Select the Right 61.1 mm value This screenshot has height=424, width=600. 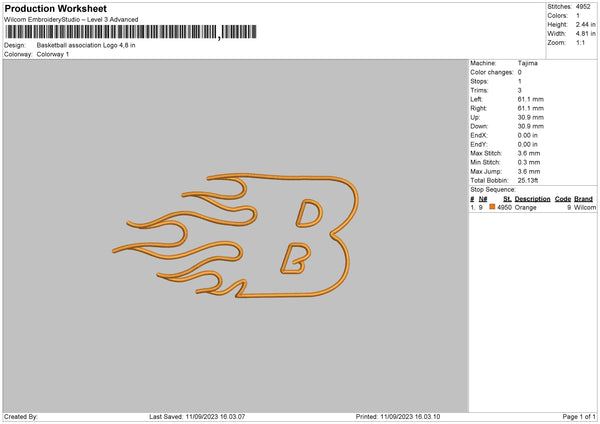(531, 109)
